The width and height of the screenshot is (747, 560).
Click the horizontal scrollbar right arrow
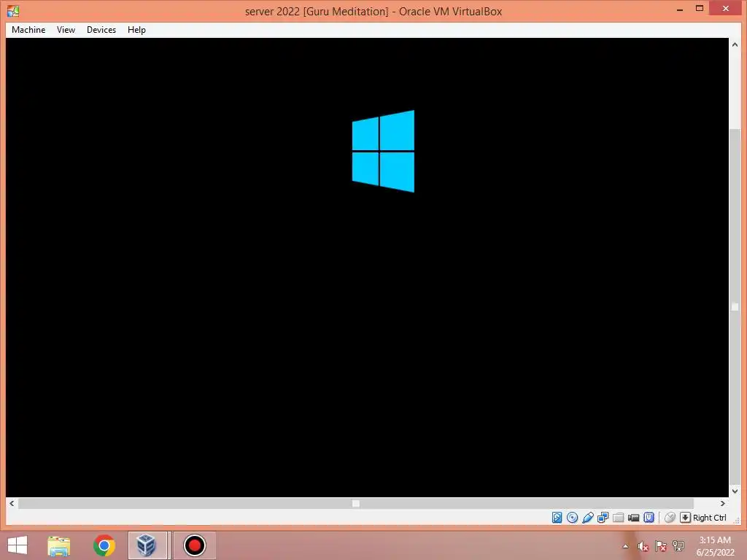pyautogui.click(x=723, y=503)
